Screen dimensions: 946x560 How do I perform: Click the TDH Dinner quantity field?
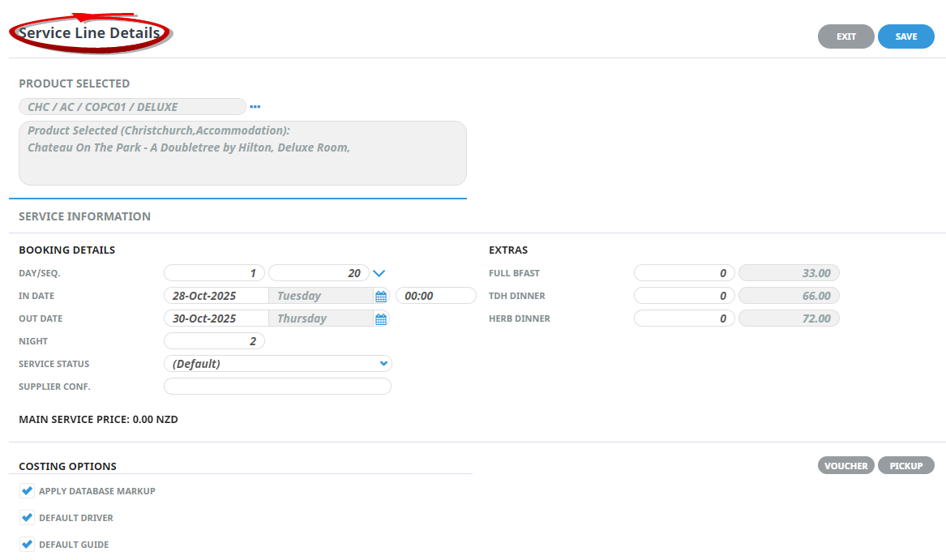coord(683,296)
